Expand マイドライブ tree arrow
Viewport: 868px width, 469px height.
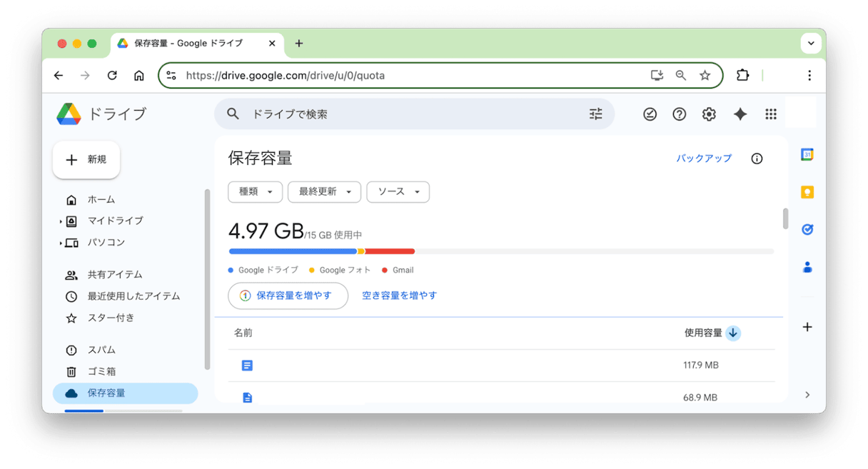60,222
